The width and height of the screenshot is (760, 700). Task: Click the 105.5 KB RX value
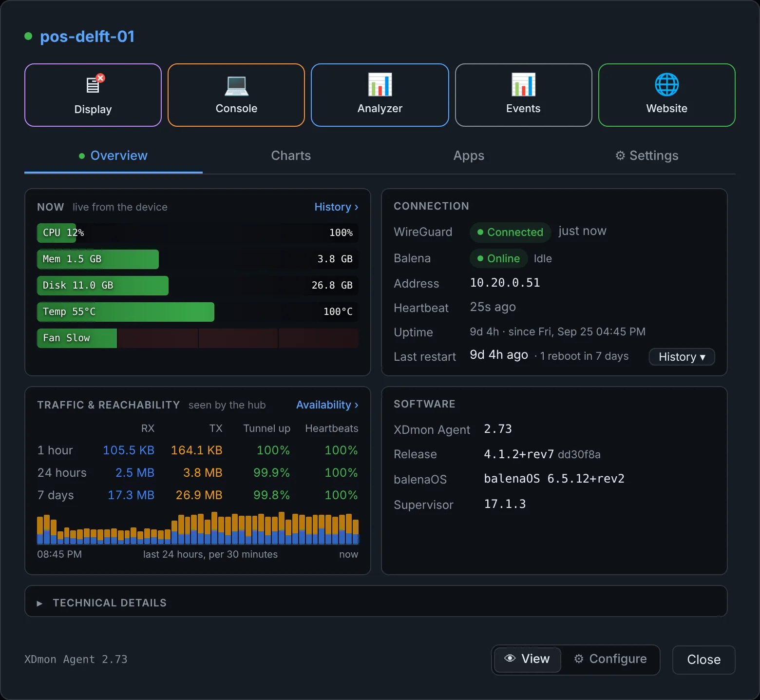(129, 450)
